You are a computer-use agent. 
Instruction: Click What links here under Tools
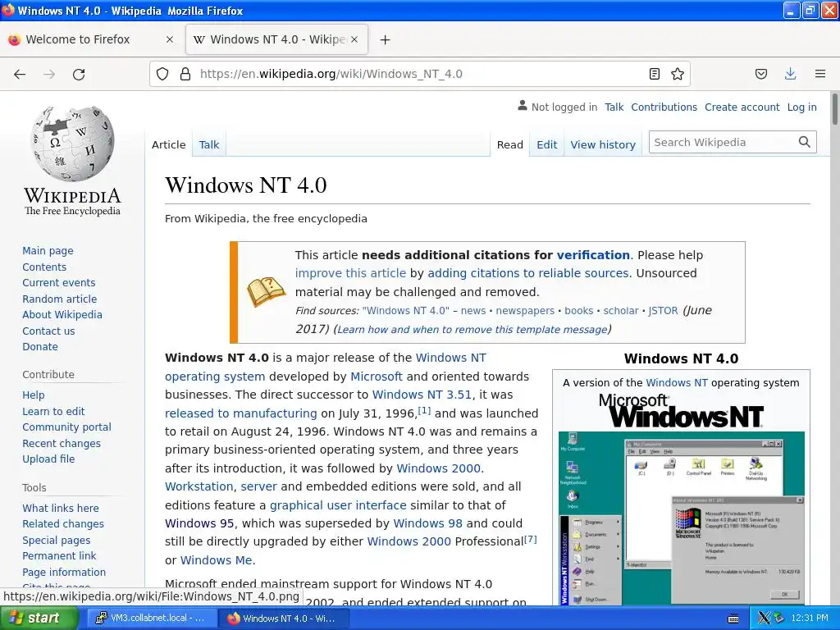click(61, 508)
